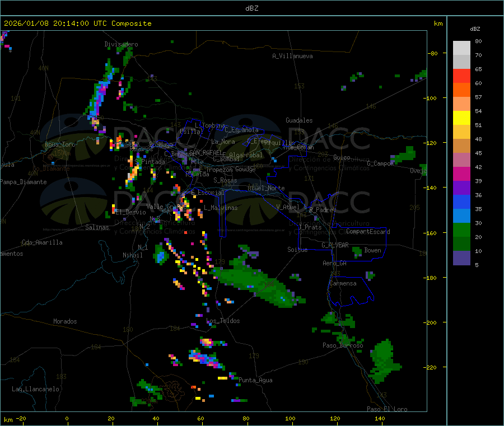
Task: Click the -200 tick on the right axis
Action: [x=430, y=322]
